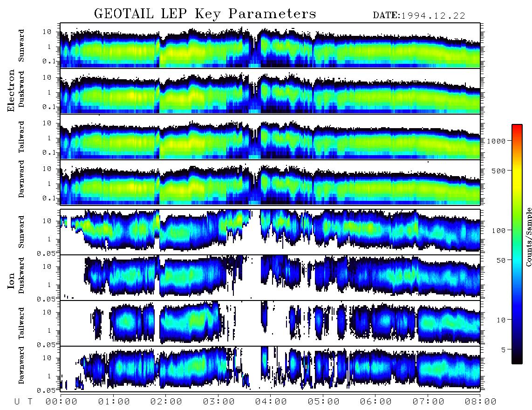Click the Electron Dawnward spectrogram panel
This screenshot has width=532, height=410.
coord(270,182)
